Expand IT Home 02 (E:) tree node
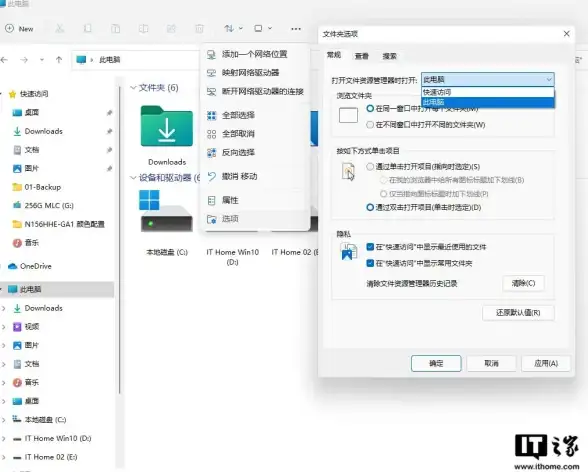588x472 pixels. point(3,457)
